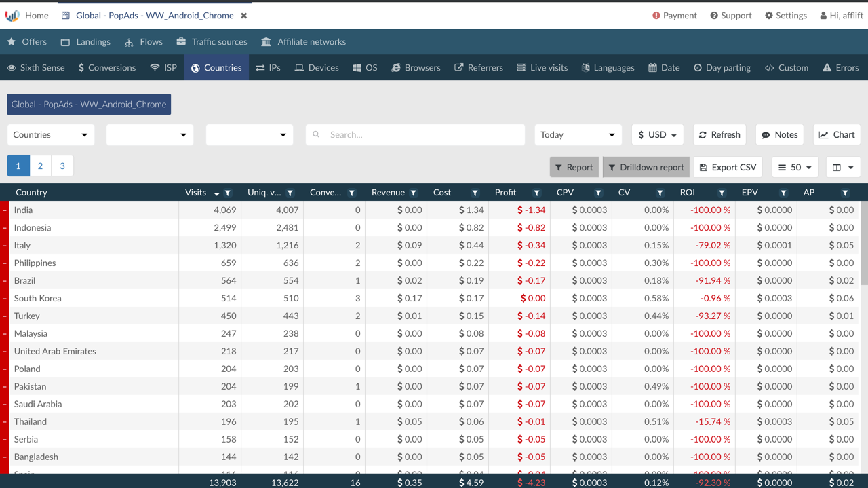Image resolution: width=868 pixels, height=488 pixels.
Task: Click the Visits column filter icon
Action: click(x=228, y=193)
